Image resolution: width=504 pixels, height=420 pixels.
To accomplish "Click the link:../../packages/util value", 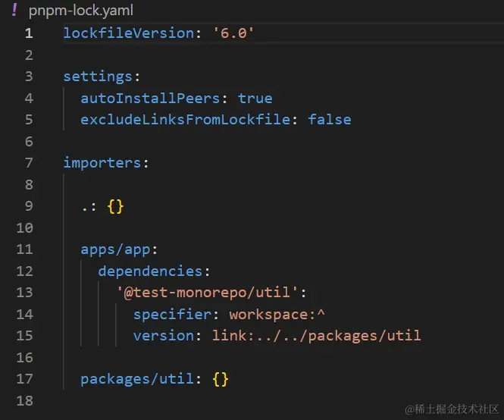I will 316,336.
